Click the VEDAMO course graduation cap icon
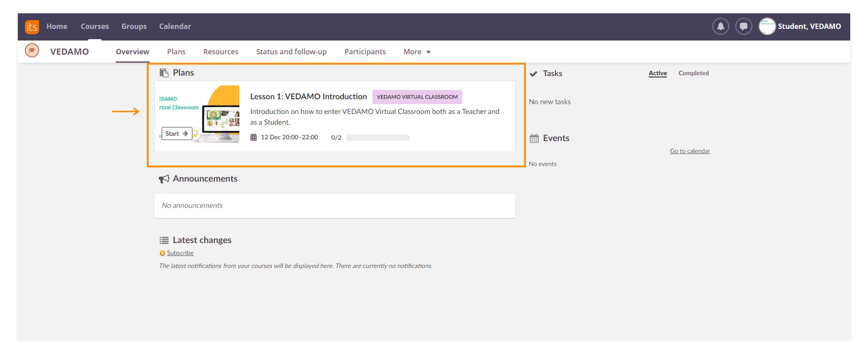Viewport: 868px width, 353px height. [32, 51]
